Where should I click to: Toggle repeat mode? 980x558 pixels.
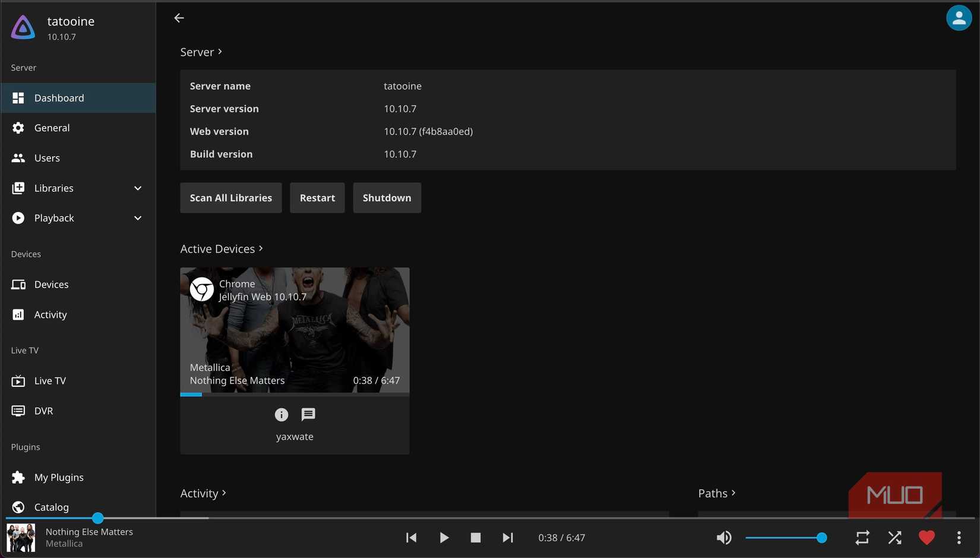coord(862,538)
